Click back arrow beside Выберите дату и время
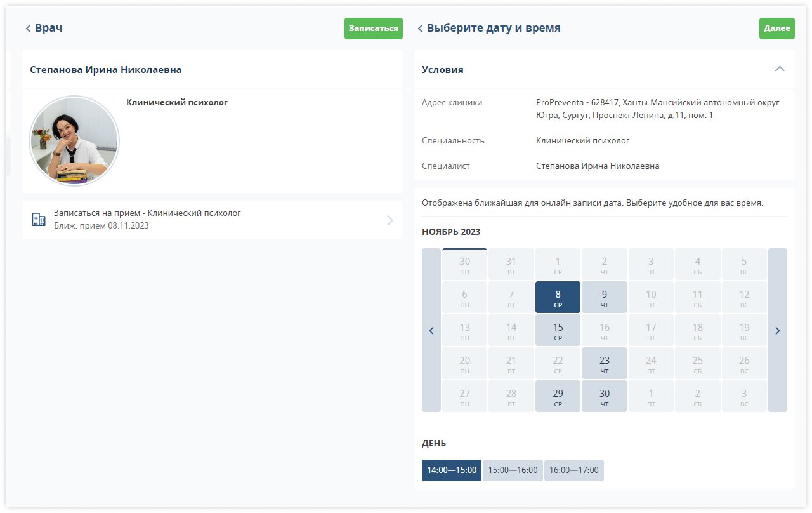This screenshot has width=812, height=513. pyautogui.click(x=420, y=29)
